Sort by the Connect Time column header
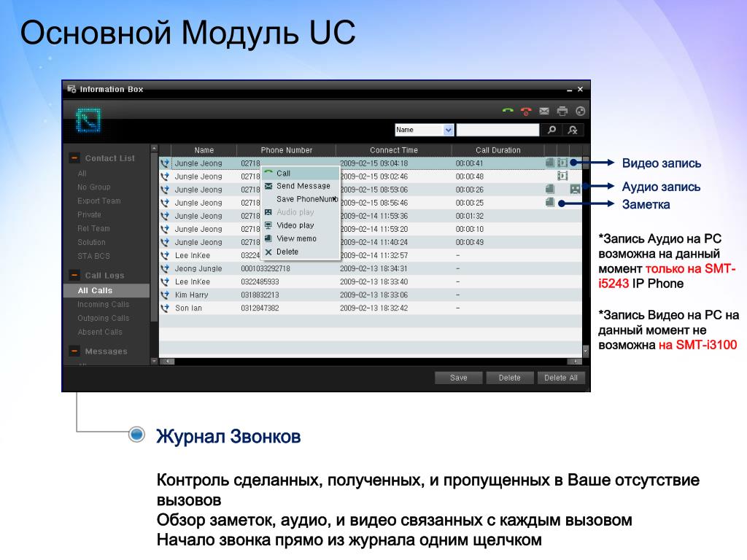Screen dimensions: 747x560 coord(393,150)
